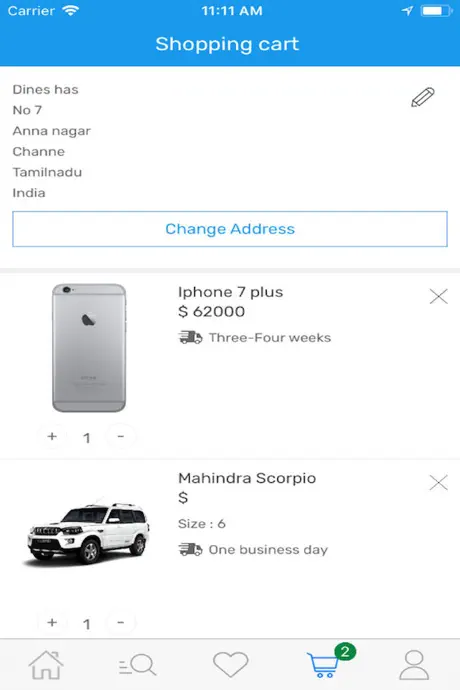Decrease Iphone 7 plus quantity with minus
The height and width of the screenshot is (690, 460).
(121, 437)
